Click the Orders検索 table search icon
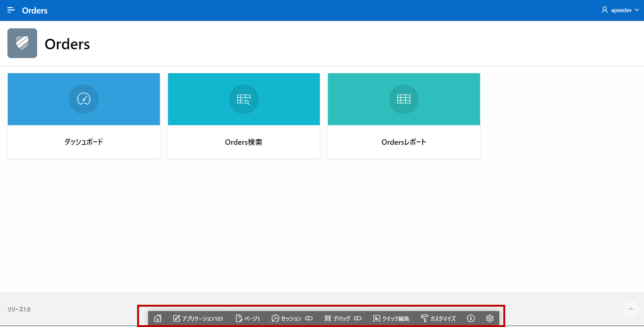Screen dimensions: 644x327 tap(244, 99)
